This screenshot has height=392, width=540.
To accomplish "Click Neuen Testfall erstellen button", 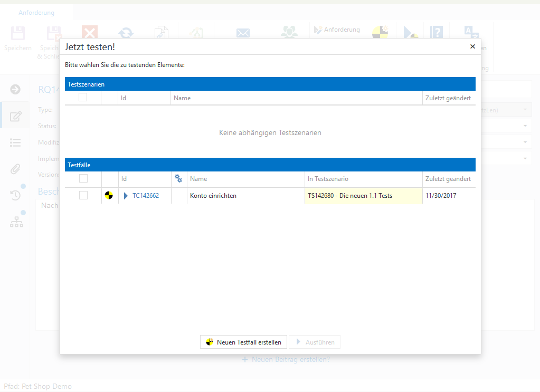I will [x=243, y=342].
